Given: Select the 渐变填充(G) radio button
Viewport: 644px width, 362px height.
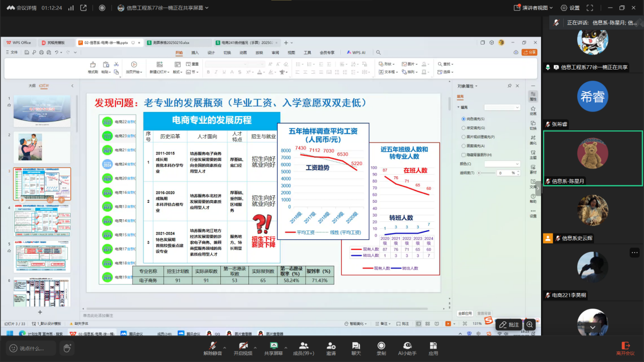Looking at the screenshot, I should tap(463, 128).
